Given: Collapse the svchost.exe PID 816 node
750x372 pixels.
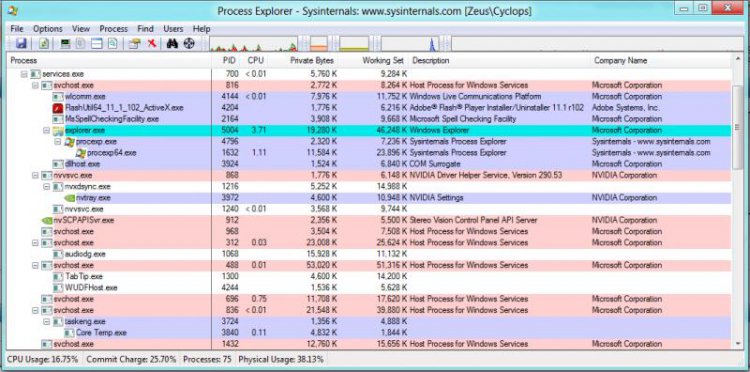Looking at the screenshot, I should point(35,85).
